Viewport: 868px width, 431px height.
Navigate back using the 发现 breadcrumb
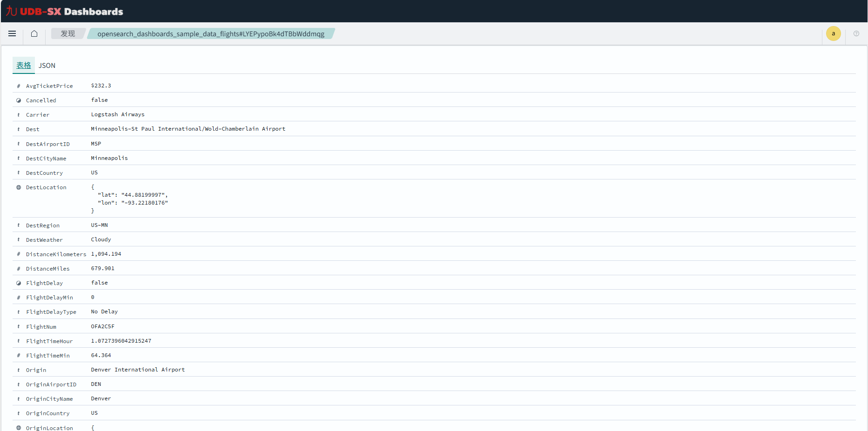click(67, 33)
